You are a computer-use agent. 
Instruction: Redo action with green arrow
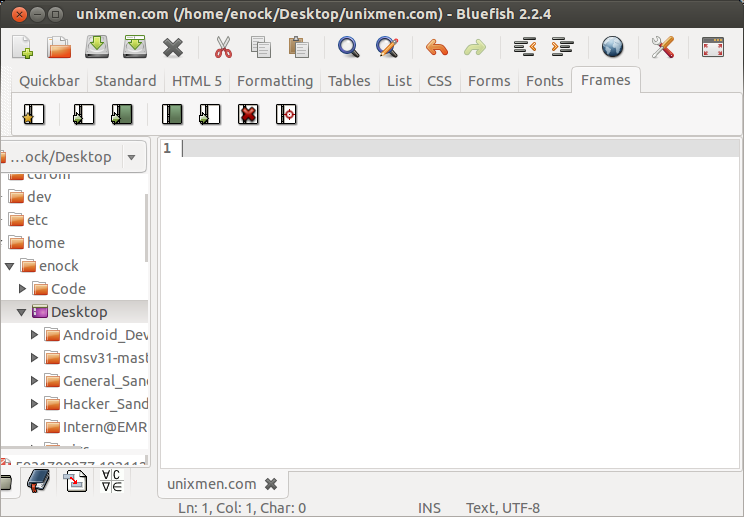475,48
